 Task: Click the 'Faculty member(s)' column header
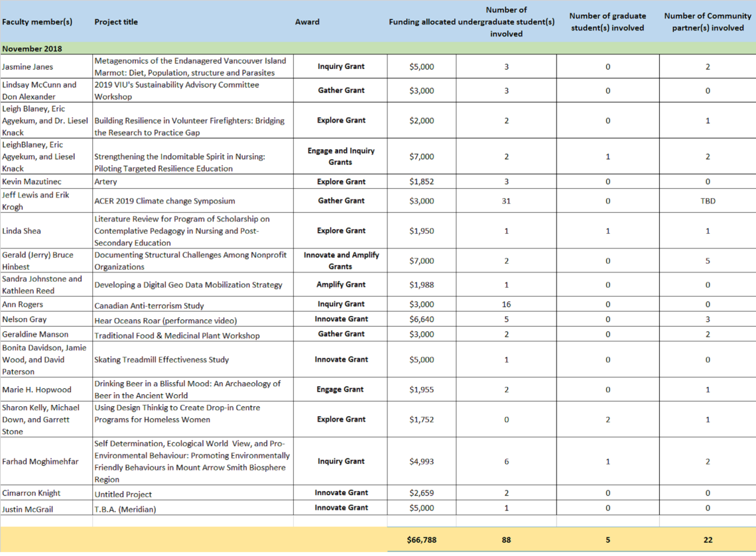(37, 22)
